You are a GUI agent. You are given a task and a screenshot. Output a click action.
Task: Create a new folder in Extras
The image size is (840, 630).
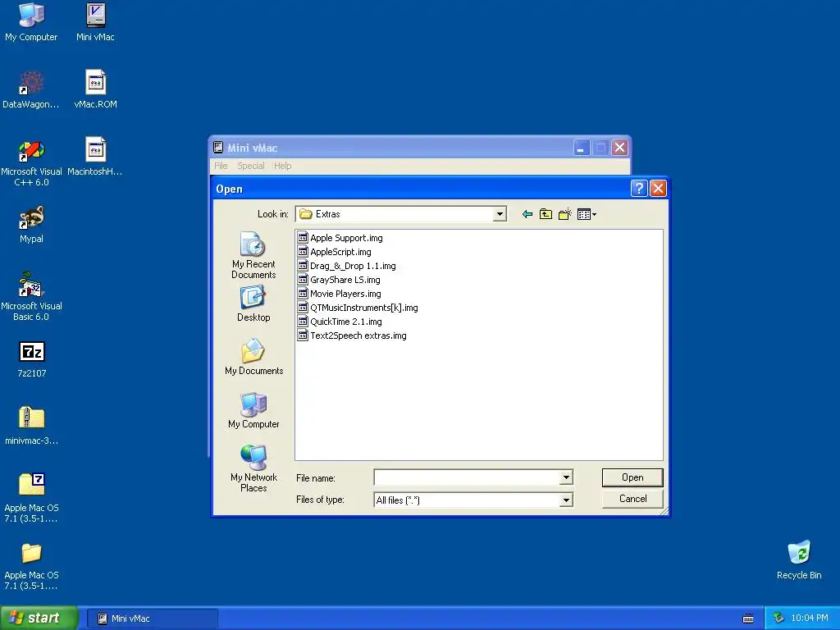(x=564, y=214)
